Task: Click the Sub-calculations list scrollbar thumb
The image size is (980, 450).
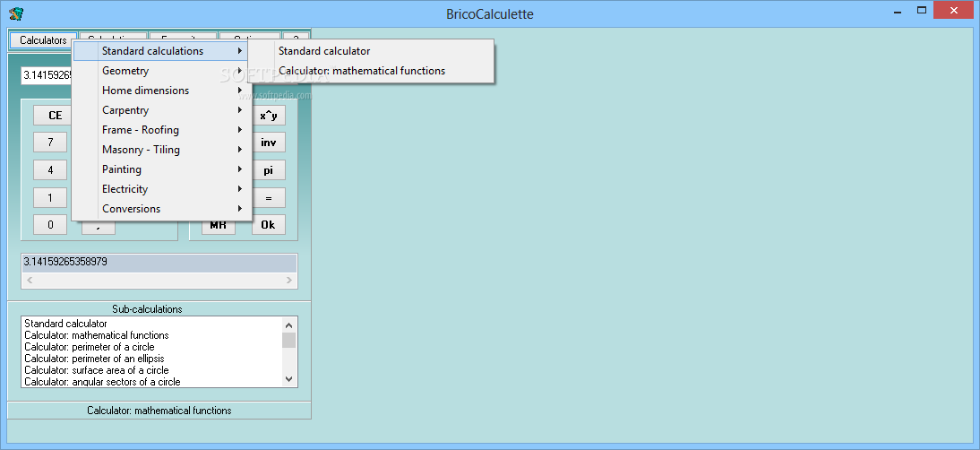Action: coord(288,340)
